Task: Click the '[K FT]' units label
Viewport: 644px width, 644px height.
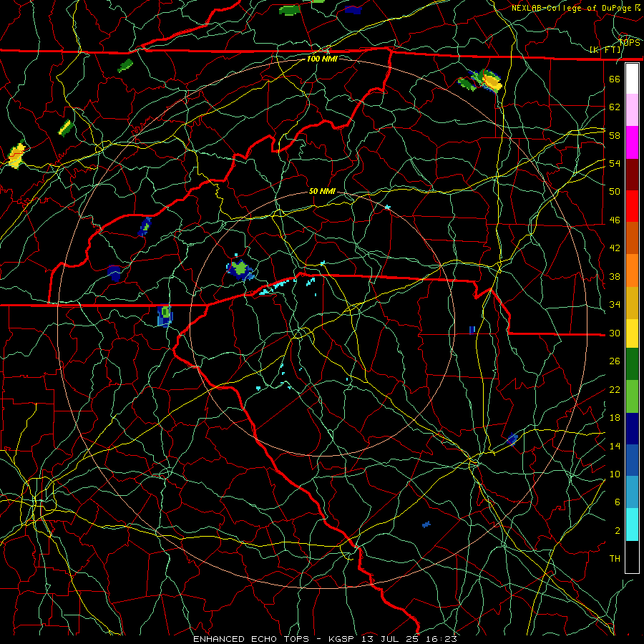Action: point(605,50)
